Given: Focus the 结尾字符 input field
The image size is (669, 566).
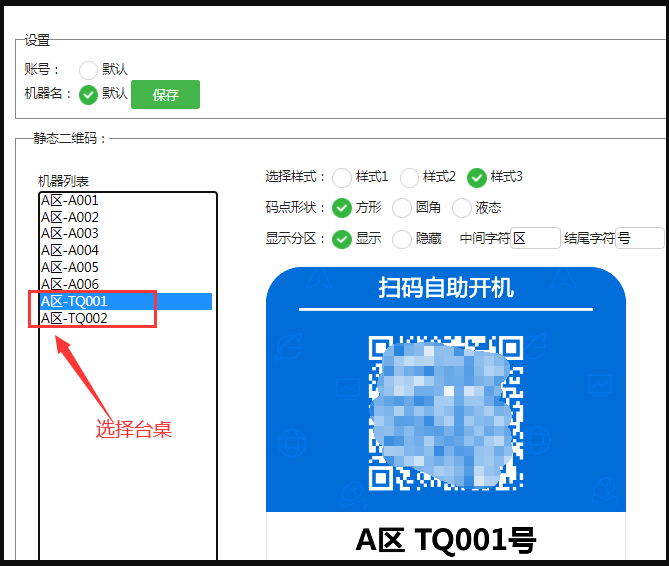Looking at the screenshot, I should click(x=640, y=238).
